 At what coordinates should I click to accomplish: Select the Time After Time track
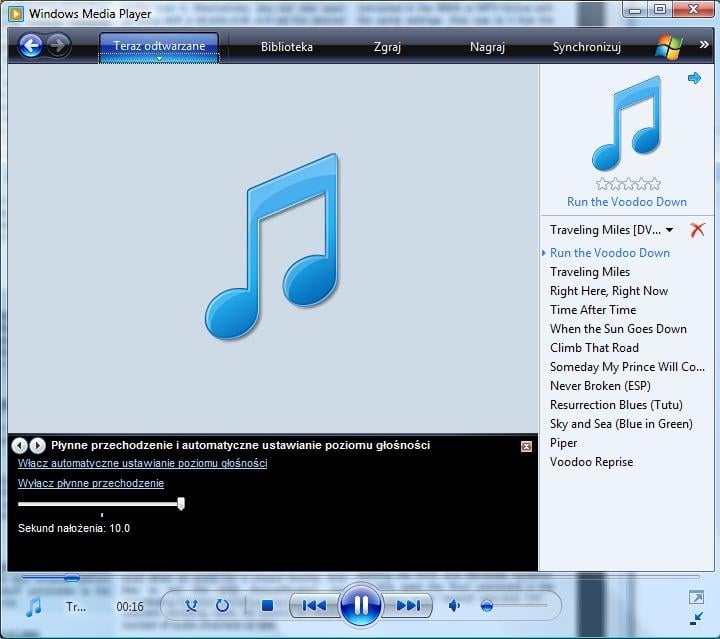pyautogui.click(x=593, y=310)
